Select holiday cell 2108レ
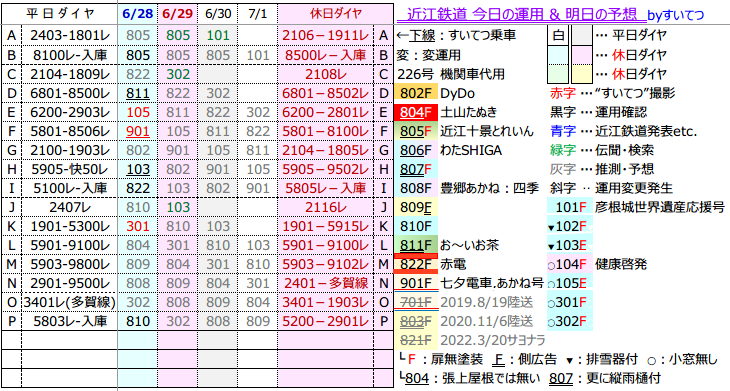 [x=325, y=74]
